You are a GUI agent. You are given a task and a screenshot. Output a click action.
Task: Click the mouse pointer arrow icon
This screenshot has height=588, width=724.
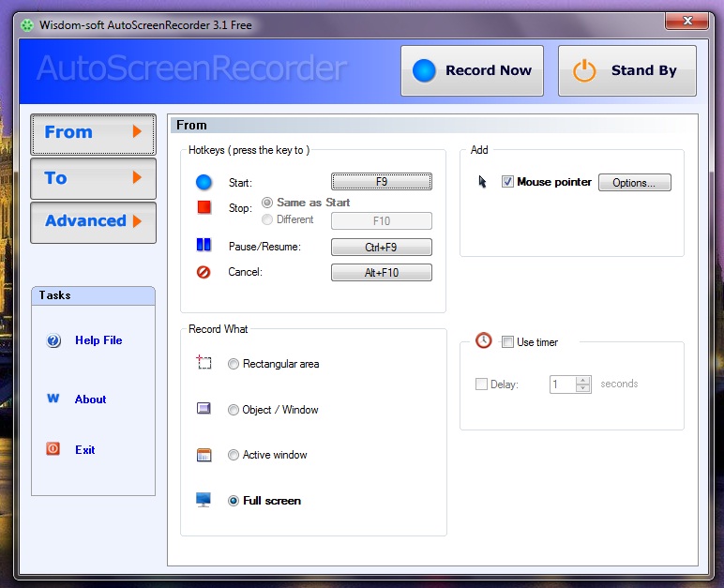coord(483,182)
